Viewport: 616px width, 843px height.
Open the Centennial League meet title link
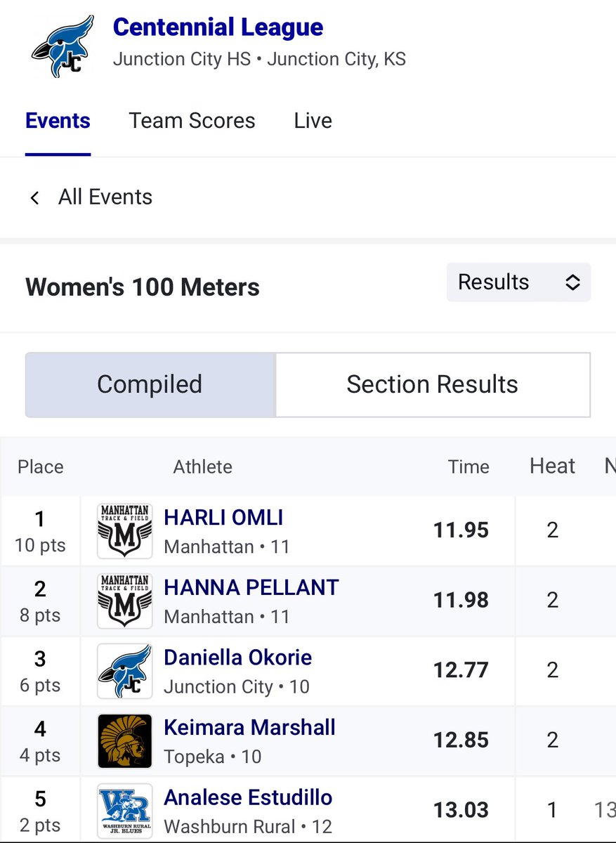point(218,27)
